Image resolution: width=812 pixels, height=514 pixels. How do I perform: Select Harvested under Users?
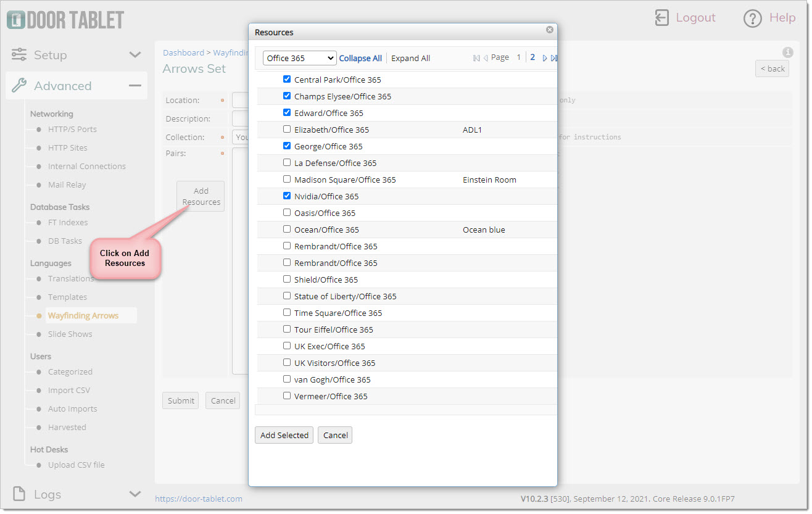tap(67, 427)
